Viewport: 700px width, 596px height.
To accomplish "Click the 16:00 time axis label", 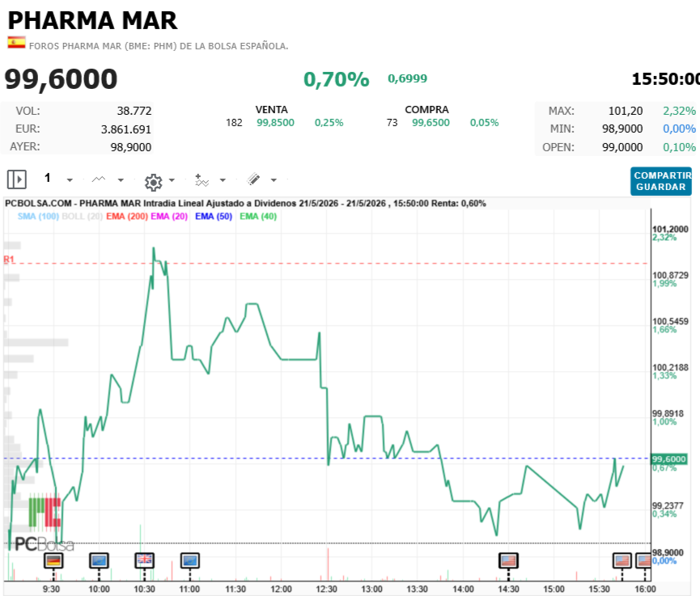I will click(x=645, y=589).
